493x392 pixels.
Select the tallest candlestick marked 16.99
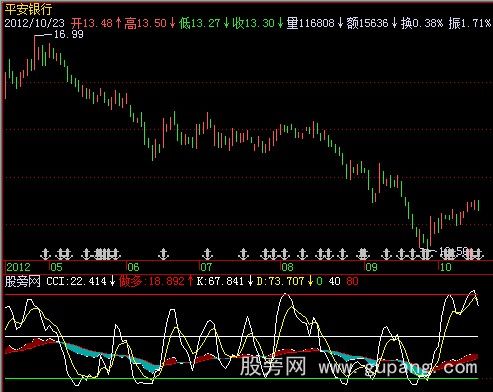(x=34, y=52)
